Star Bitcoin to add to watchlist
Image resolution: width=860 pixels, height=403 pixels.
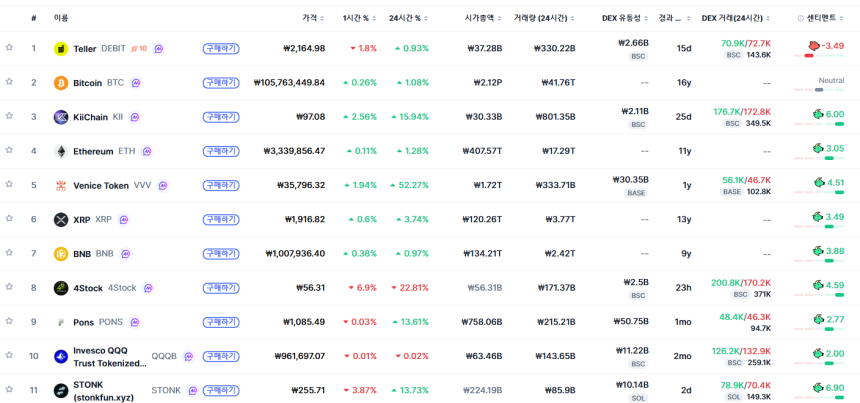pos(9,82)
